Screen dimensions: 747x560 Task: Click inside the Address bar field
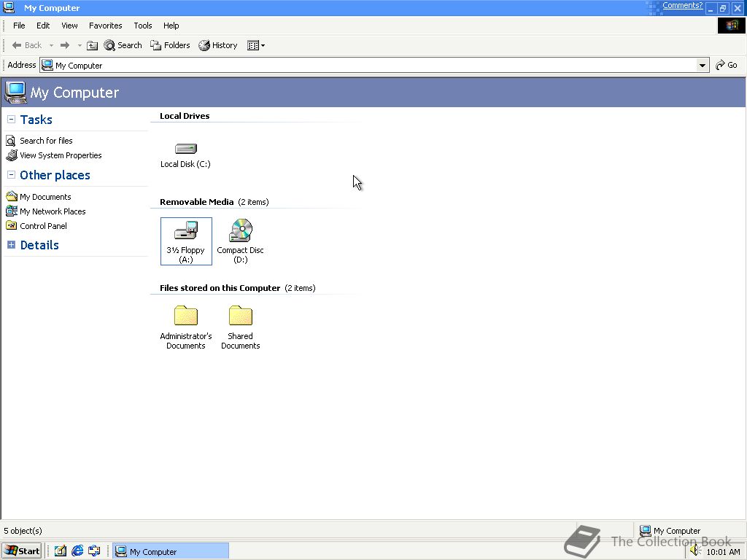374,65
